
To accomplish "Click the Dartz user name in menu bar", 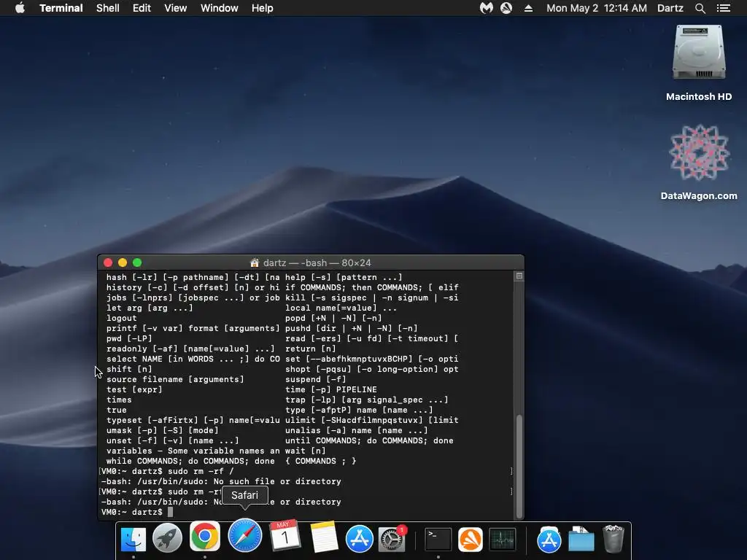I will coord(670,8).
